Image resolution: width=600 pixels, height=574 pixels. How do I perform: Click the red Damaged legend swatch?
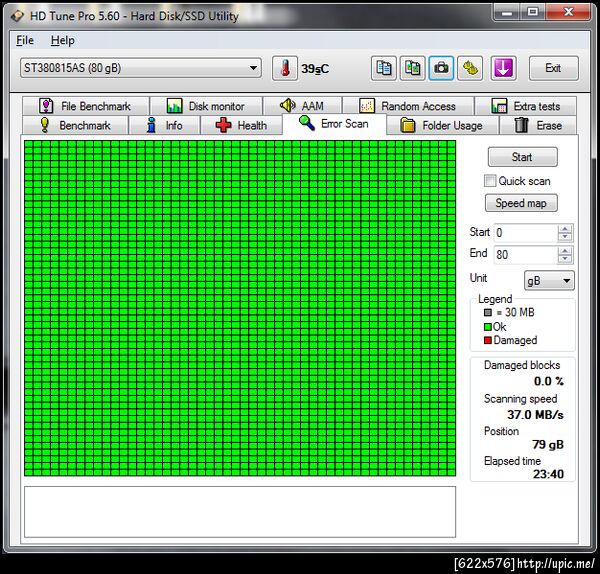488,340
